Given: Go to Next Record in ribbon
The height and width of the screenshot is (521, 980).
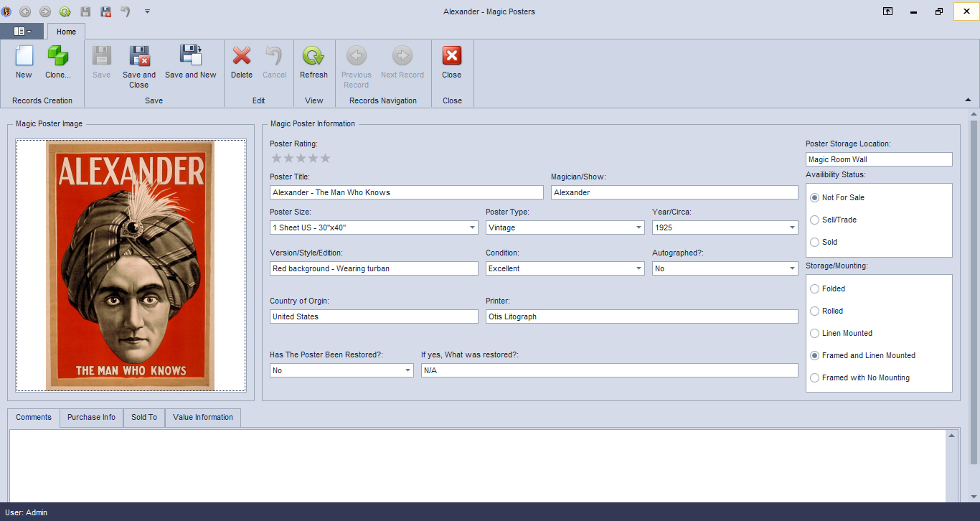Looking at the screenshot, I should [x=402, y=62].
